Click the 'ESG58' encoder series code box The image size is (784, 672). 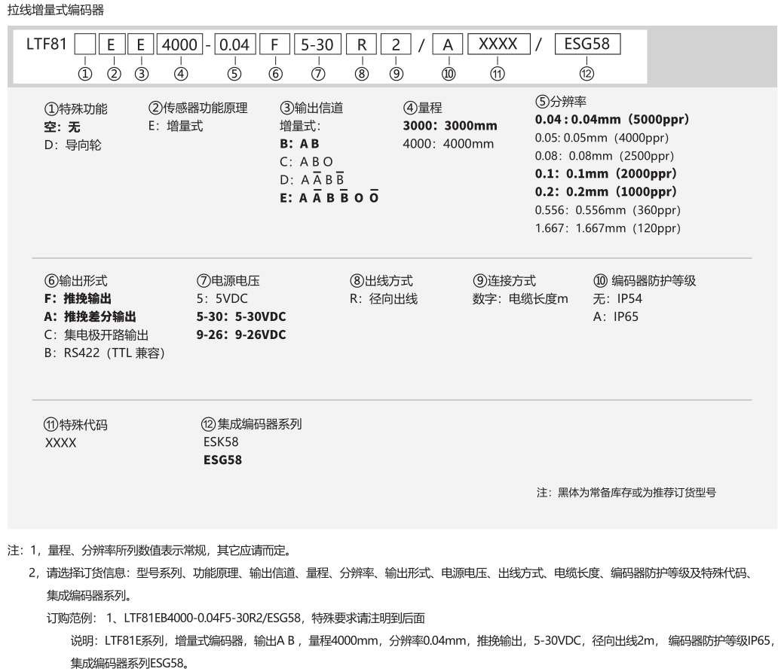587,44
